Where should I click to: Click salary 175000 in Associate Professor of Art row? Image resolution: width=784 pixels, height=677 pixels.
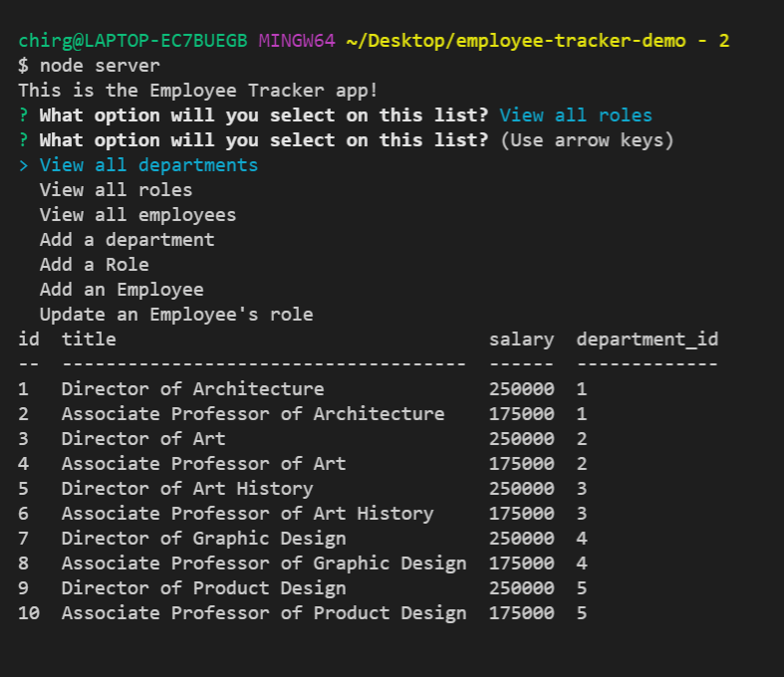click(x=521, y=464)
